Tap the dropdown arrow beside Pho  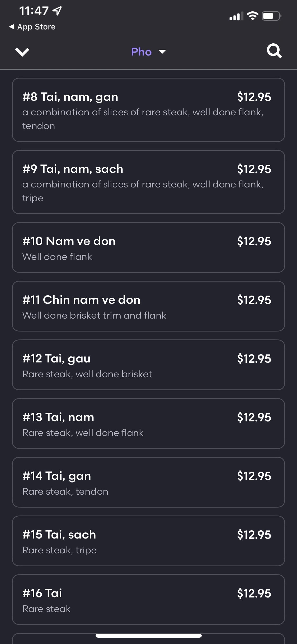click(162, 52)
